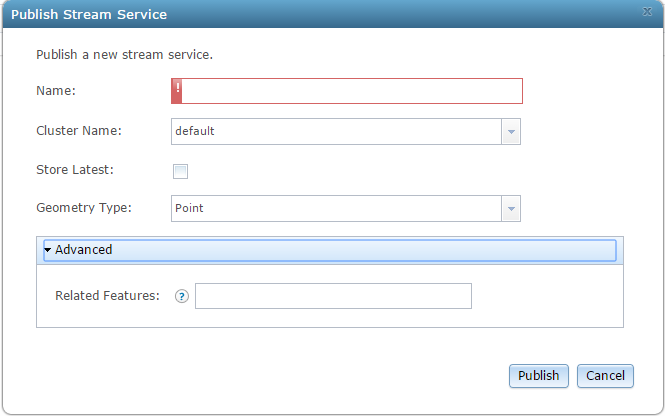Open the Geometry Type dropdown arrow
665x417 pixels.
(x=511, y=208)
